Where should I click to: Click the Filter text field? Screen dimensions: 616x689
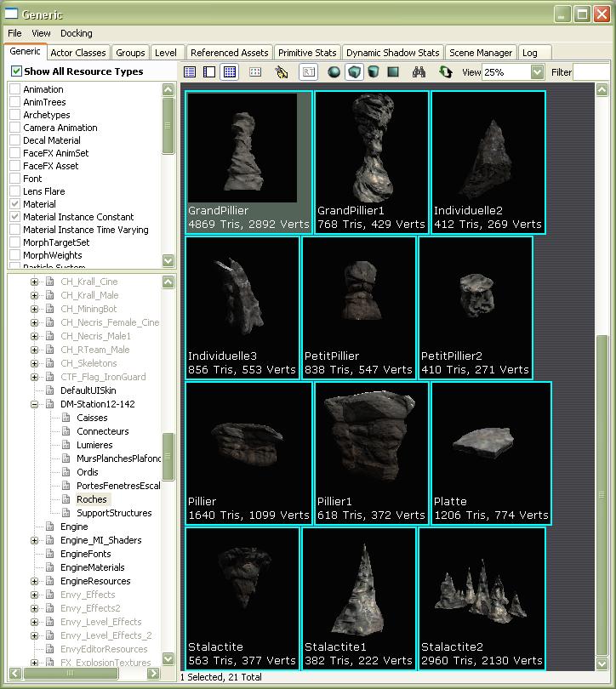click(x=590, y=72)
